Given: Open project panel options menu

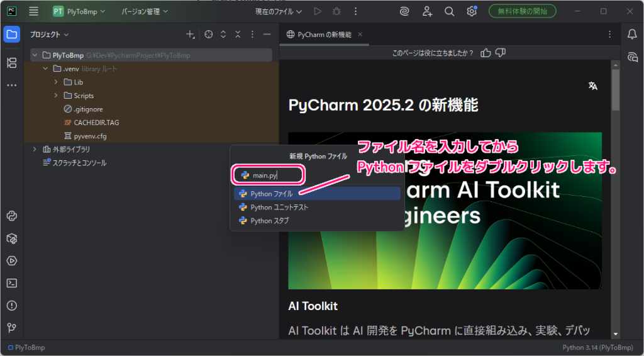Looking at the screenshot, I should (252, 35).
